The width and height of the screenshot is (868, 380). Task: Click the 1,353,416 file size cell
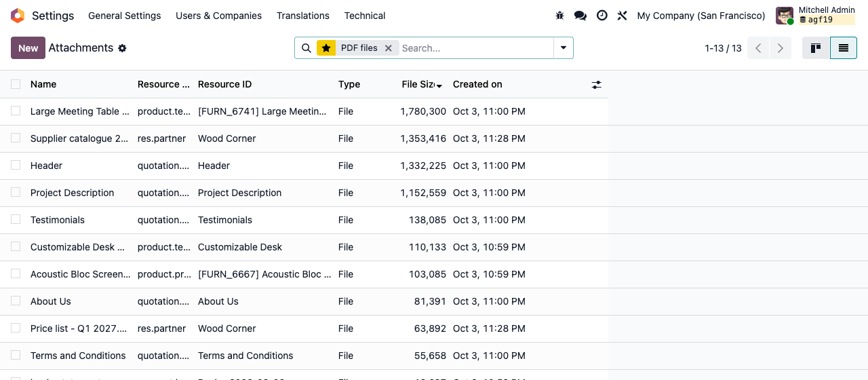coord(423,138)
